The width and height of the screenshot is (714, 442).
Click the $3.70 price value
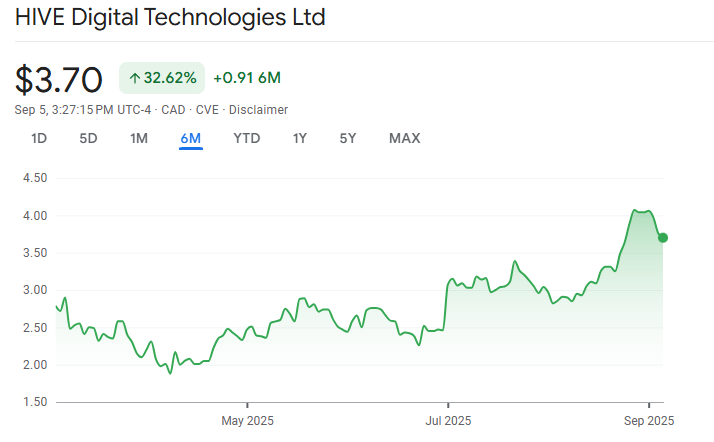[59, 80]
